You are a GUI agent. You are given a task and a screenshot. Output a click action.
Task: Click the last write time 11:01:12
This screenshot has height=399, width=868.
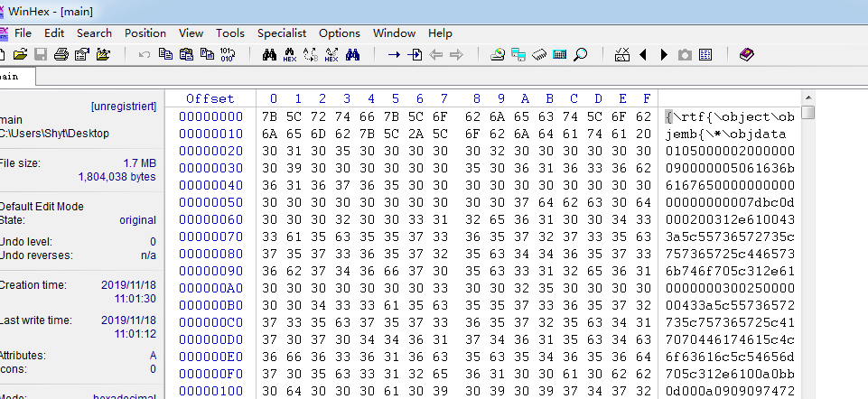(135, 334)
